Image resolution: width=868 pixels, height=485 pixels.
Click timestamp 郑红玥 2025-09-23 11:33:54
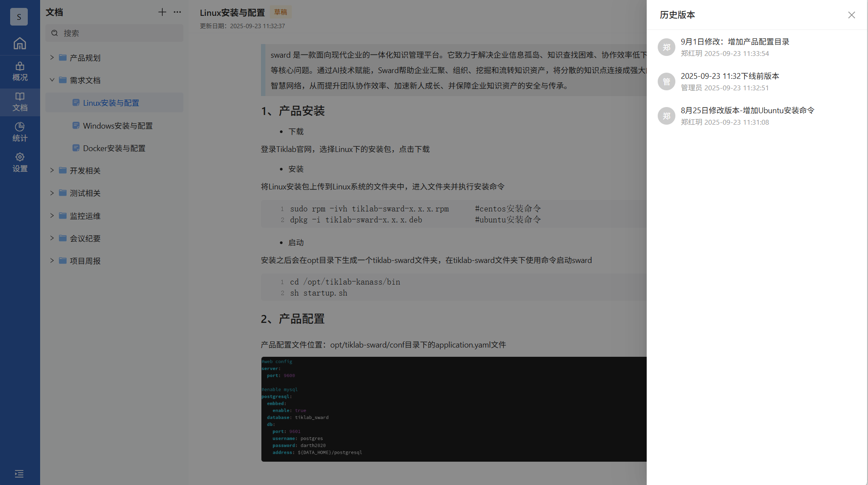(725, 53)
